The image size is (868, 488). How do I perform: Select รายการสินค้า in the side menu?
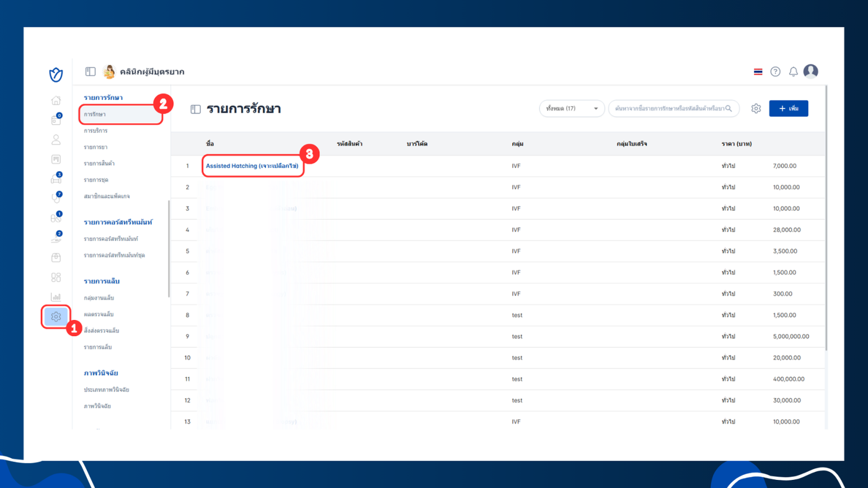tap(99, 164)
